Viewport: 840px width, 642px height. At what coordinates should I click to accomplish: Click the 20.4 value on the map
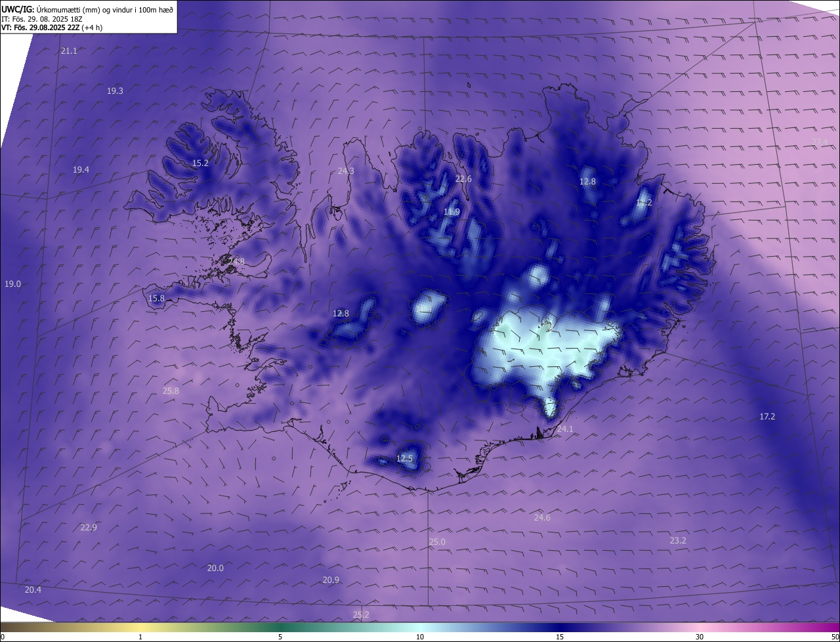click(33, 590)
